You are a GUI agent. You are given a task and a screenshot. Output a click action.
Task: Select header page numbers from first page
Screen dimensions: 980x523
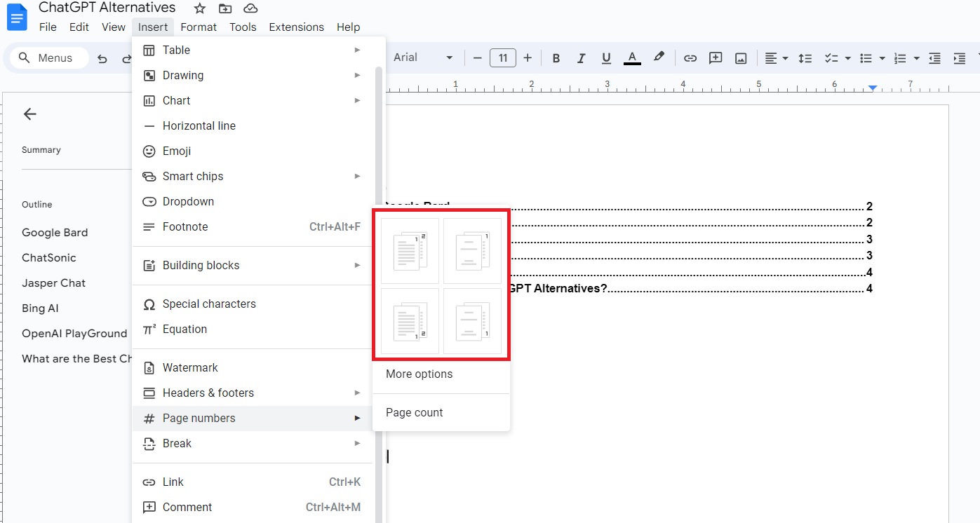410,250
